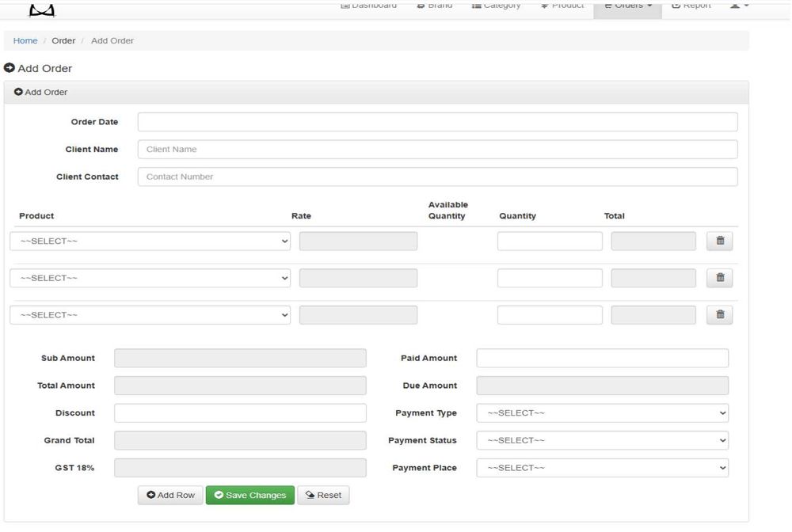Select the Client Contact number field
Image resolution: width=792 pixels, height=532 pixels.
pyautogui.click(x=437, y=177)
